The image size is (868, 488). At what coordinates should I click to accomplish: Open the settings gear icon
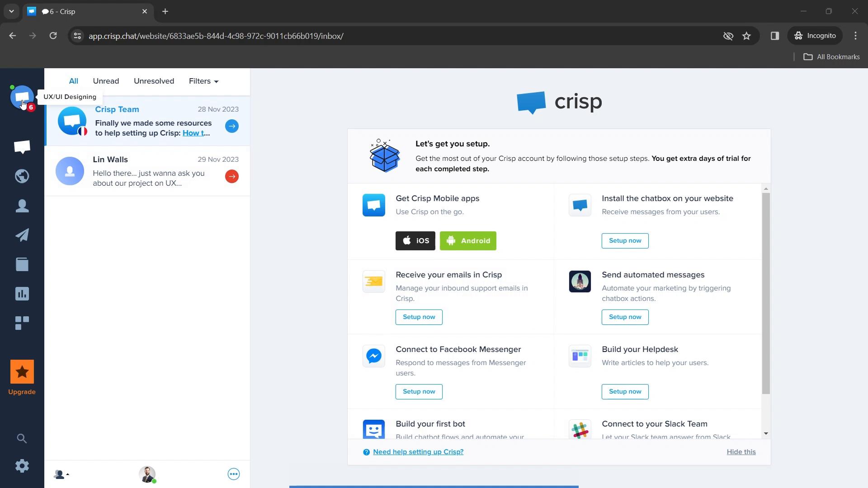(22, 465)
